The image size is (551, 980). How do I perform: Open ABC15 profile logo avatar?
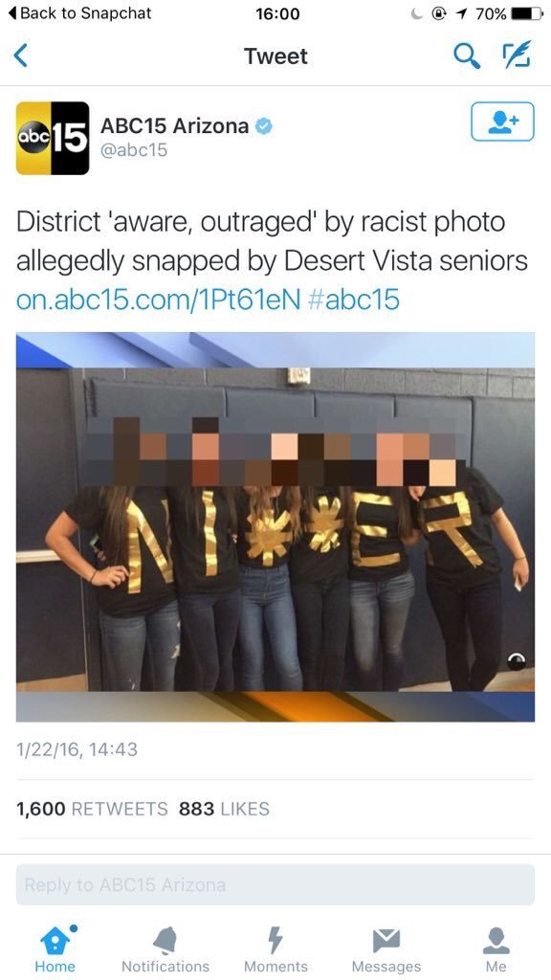pos(53,138)
